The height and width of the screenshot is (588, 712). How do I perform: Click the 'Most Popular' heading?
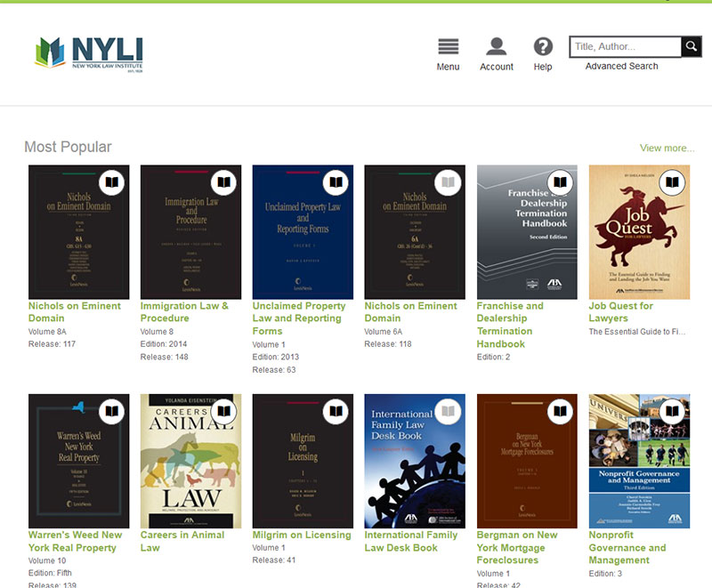tap(68, 147)
